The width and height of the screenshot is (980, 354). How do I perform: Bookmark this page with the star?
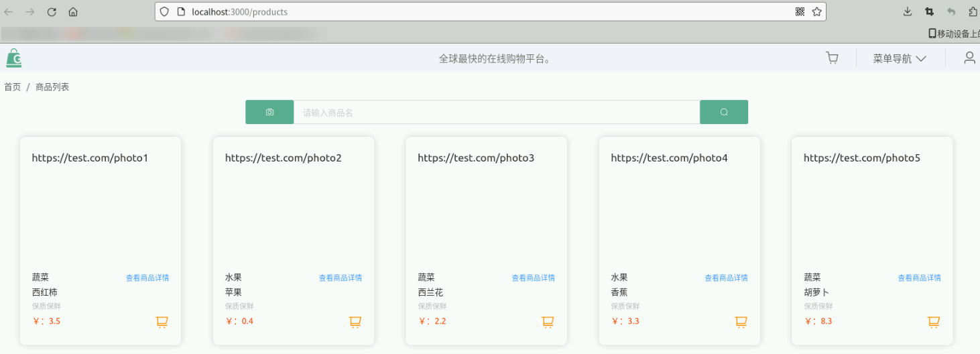816,11
